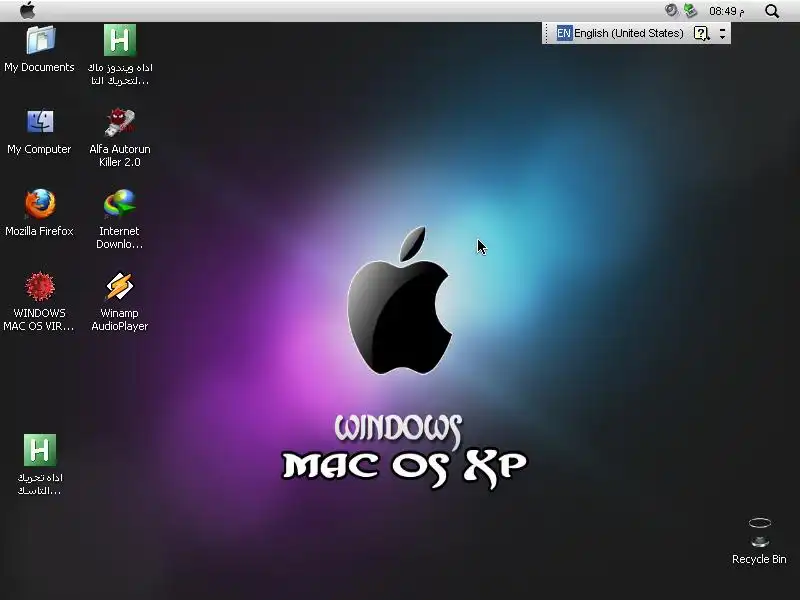The image size is (800, 600).
Task: Click the Recycle Bin label text
Action: click(x=759, y=559)
